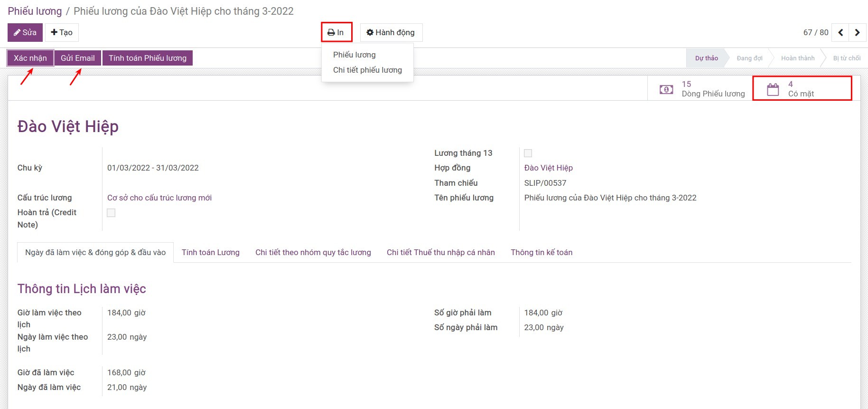Switch to the Tính toán Lương tab
Image resolution: width=868 pixels, height=409 pixels.
[x=210, y=252]
